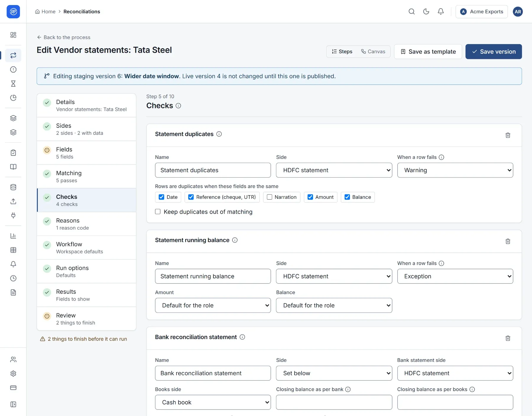532x416 pixels.
Task: Open the plug connector icon in sidebar
Action: click(x=13, y=216)
